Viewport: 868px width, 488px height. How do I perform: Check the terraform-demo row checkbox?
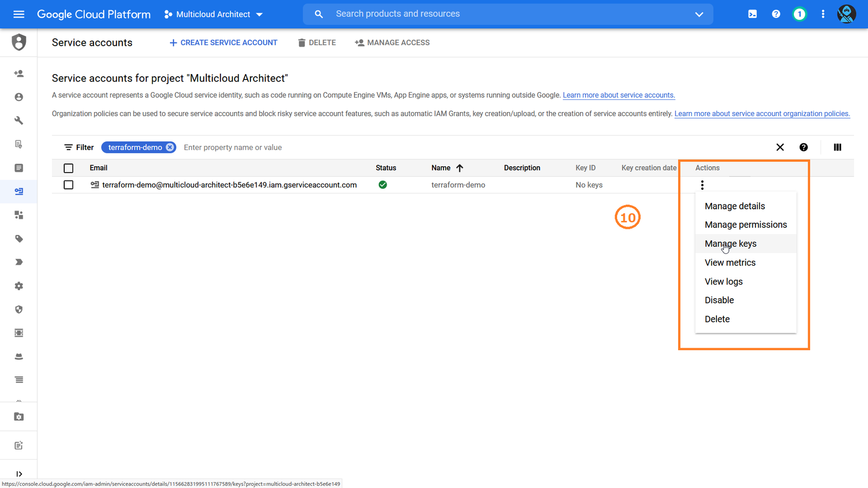[x=68, y=185]
